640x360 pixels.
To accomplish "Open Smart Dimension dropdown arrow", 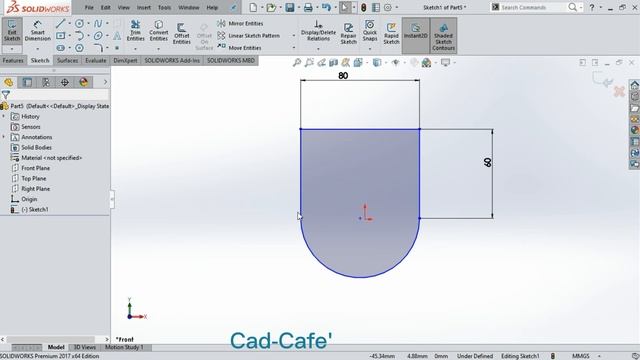I will click(x=38, y=49).
